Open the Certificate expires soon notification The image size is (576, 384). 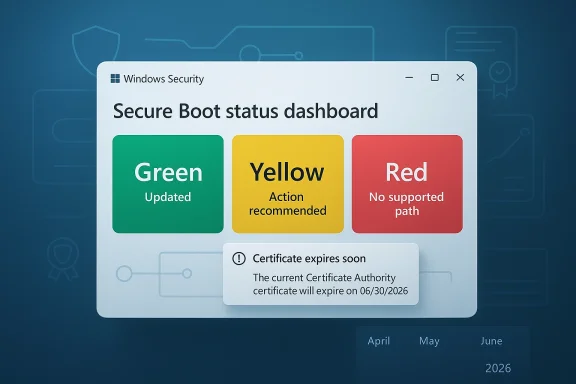click(x=321, y=274)
